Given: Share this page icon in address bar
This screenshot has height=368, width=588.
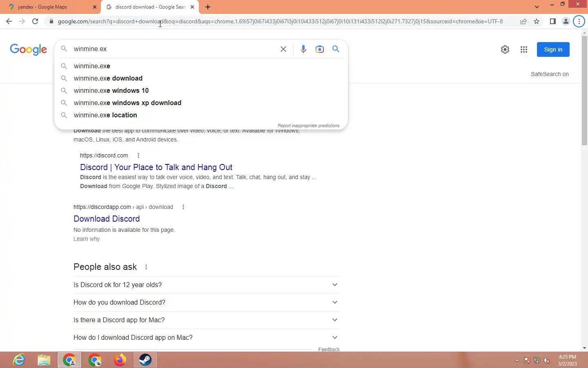Looking at the screenshot, I should [x=523, y=21].
